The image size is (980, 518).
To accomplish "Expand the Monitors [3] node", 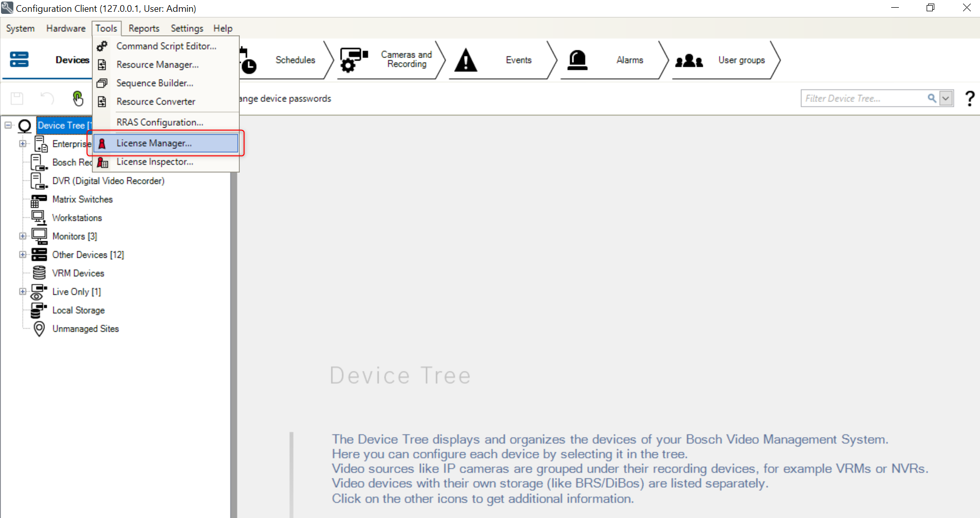I will (23, 236).
